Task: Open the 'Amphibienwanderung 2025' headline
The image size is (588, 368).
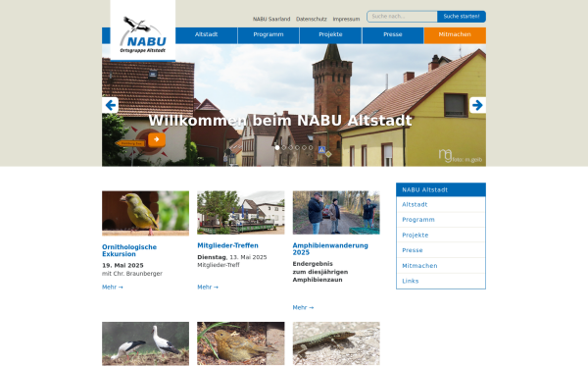Action: [x=330, y=249]
